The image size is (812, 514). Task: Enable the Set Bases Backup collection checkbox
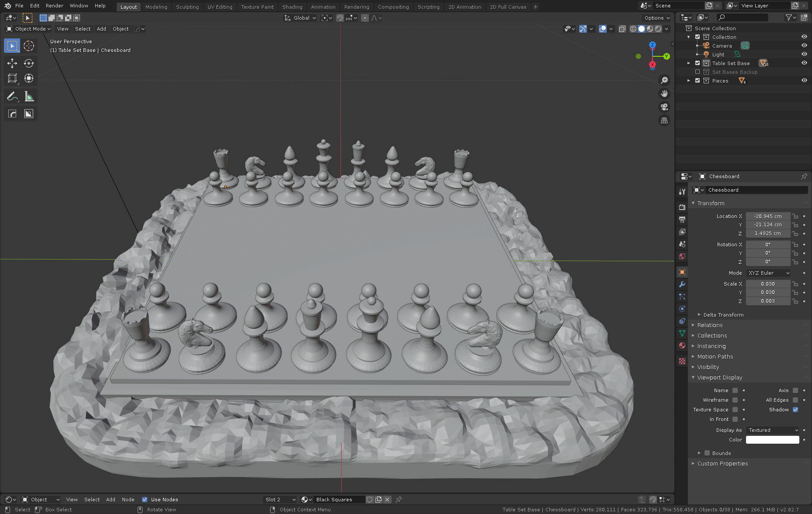[697, 72]
